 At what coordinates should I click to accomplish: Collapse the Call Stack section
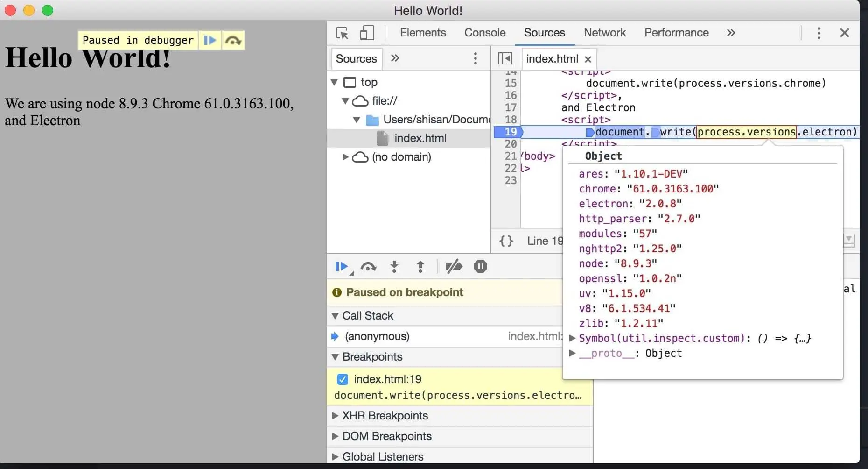(x=335, y=316)
